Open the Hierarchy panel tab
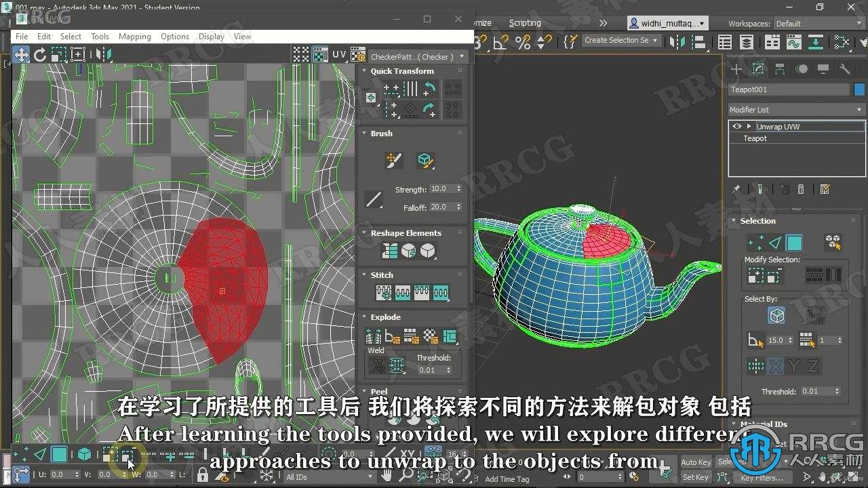The height and width of the screenshot is (488, 868). (x=780, y=69)
